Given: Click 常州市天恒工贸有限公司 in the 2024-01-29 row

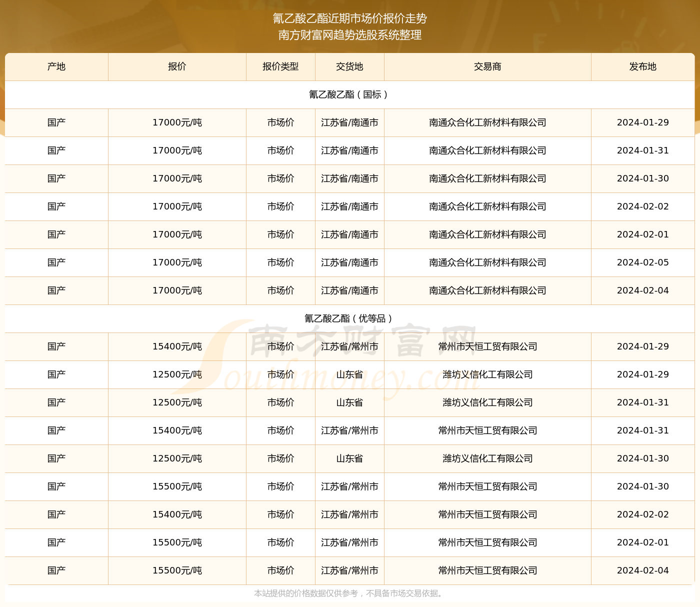Looking at the screenshot, I should coord(487,346).
